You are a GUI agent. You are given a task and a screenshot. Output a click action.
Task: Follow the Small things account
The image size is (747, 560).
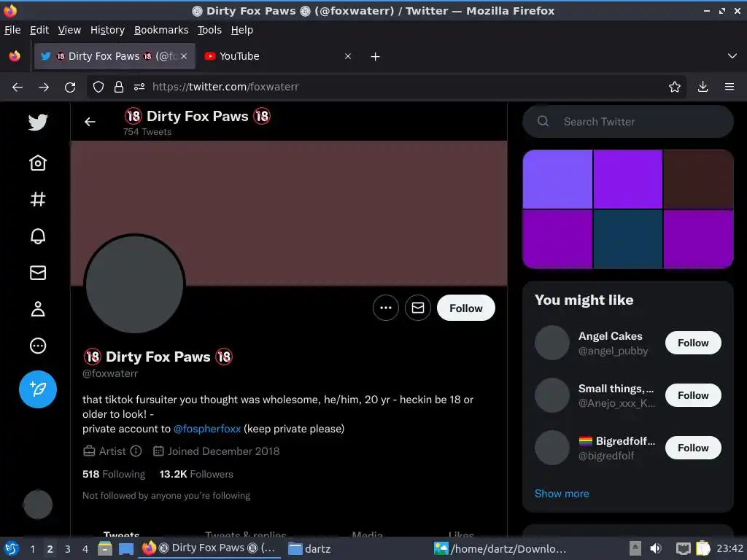(693, 395)
